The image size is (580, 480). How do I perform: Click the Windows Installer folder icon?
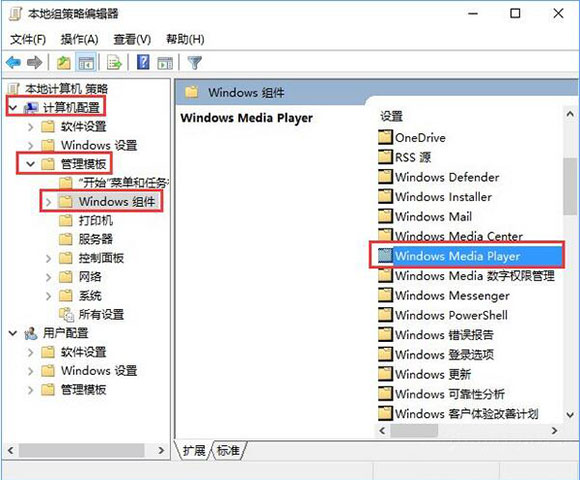coord(385,196)
